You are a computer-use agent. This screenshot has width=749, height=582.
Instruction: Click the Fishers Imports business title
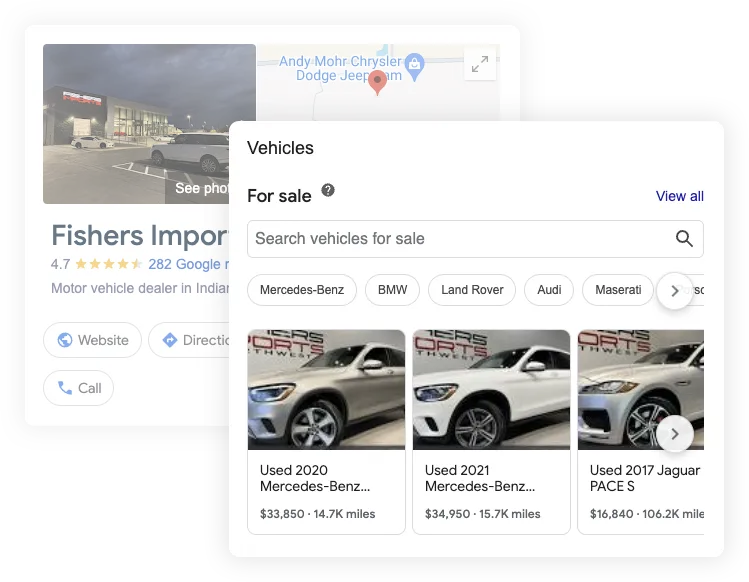[x=140, y=236]
